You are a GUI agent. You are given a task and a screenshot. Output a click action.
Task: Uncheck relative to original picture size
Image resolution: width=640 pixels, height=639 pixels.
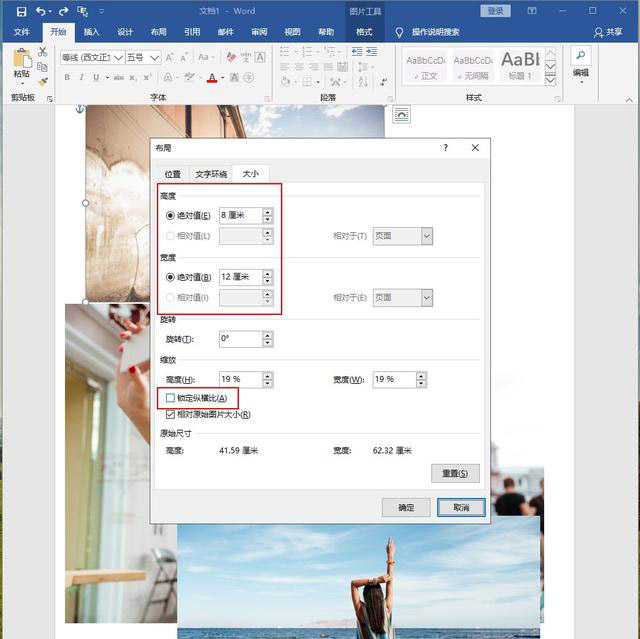pos(170,415)
